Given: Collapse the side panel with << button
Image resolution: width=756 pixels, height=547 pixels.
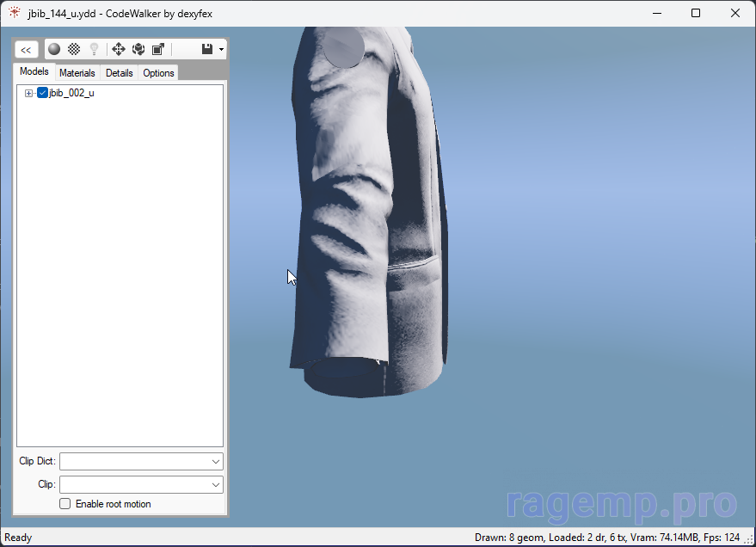Looking at the screenshot, I should 26,50.
